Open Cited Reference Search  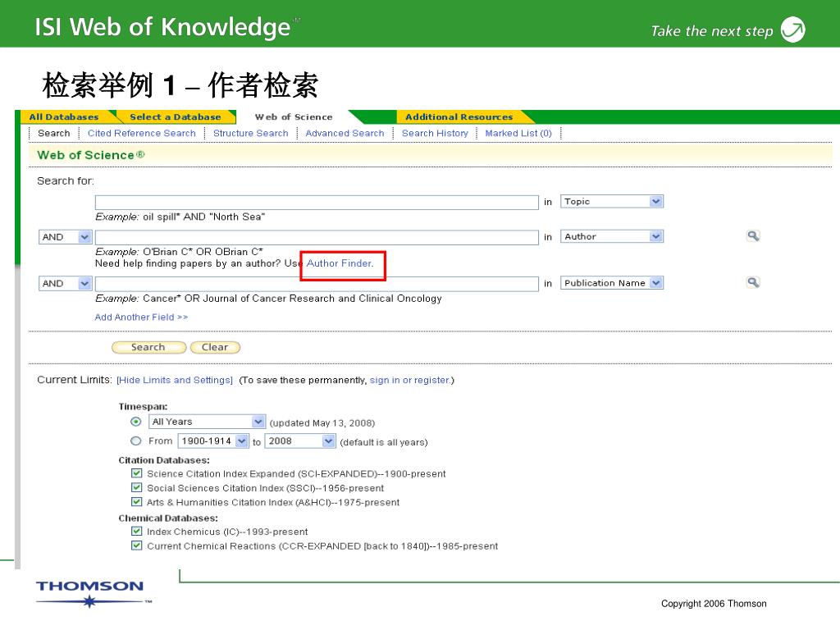(141, 134)
